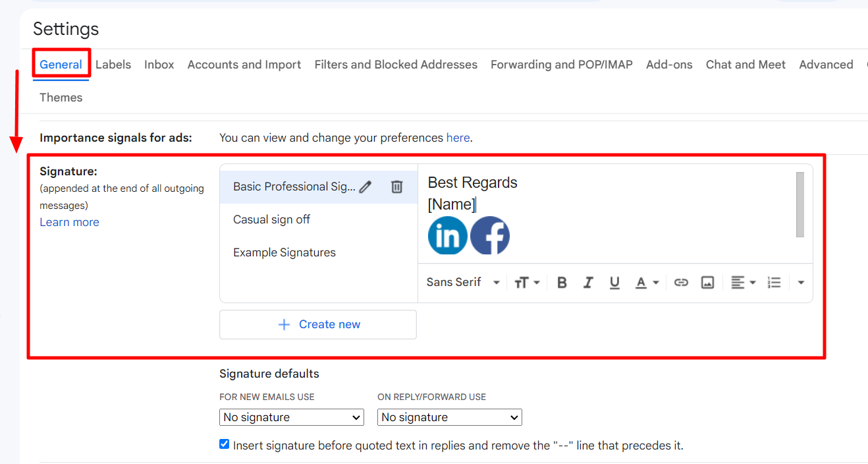The width and height of the screenshot is (868, 464).
Task: Click the Create new signature button
Action: [318, 324]
